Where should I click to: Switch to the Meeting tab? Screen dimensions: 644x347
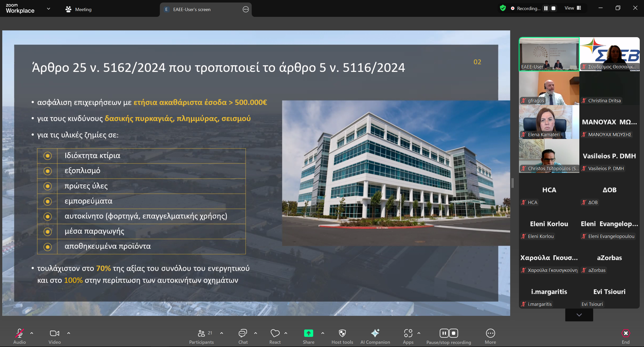click(78, 9)
